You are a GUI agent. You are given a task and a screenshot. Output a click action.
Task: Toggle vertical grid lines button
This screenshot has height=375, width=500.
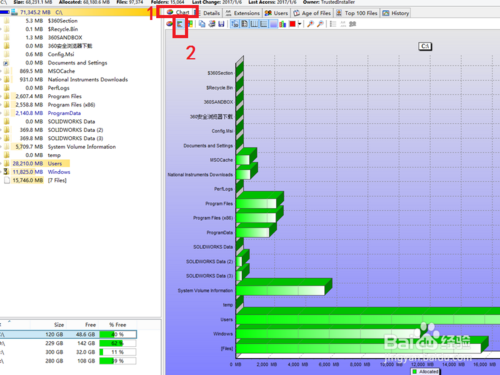[254, 24]
